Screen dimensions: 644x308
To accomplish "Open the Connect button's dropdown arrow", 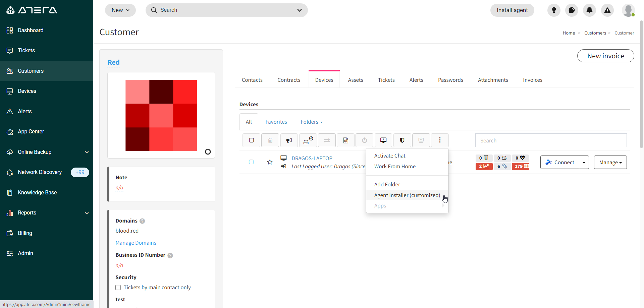I will pos(584,163).
